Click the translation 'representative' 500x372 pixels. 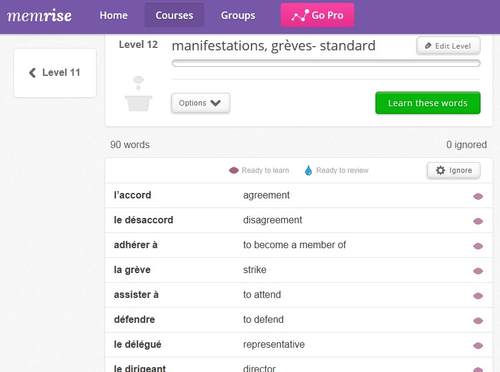pos(274,344)
